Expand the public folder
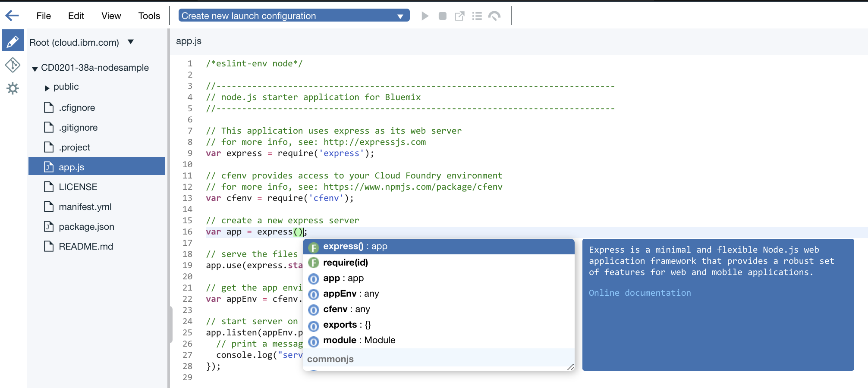Image resolution: width=868 pixels, height=388 pixels. 47,88
